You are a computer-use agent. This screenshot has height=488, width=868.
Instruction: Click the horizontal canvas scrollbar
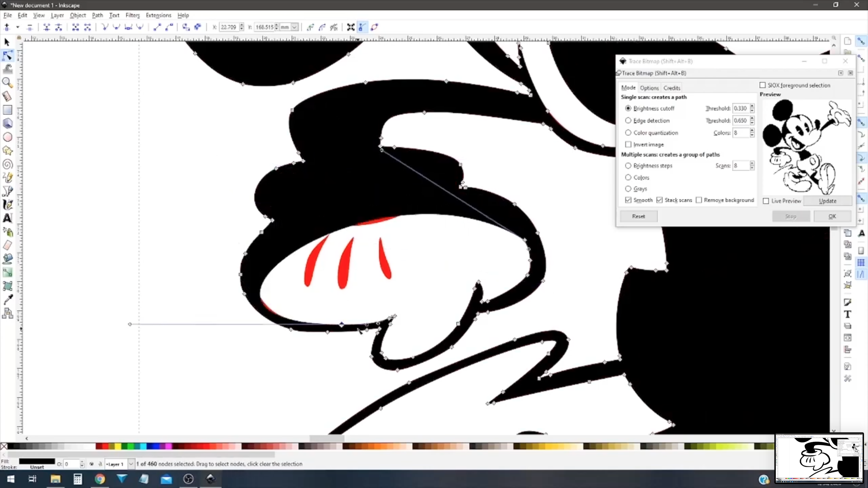pyautogui.click(x=327, y=438)
